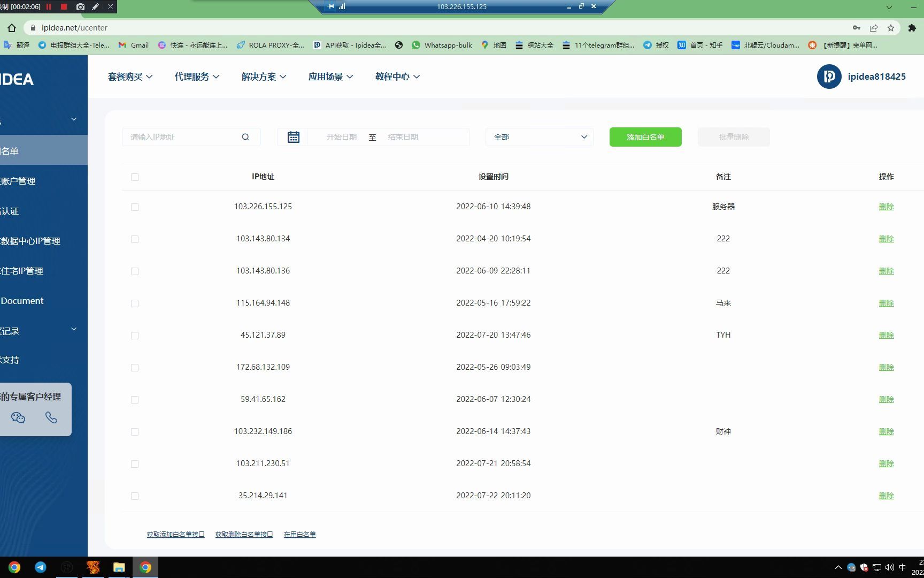Click username ipidea818425
This screenshot has height=578, width=924.
pos(877,77)
